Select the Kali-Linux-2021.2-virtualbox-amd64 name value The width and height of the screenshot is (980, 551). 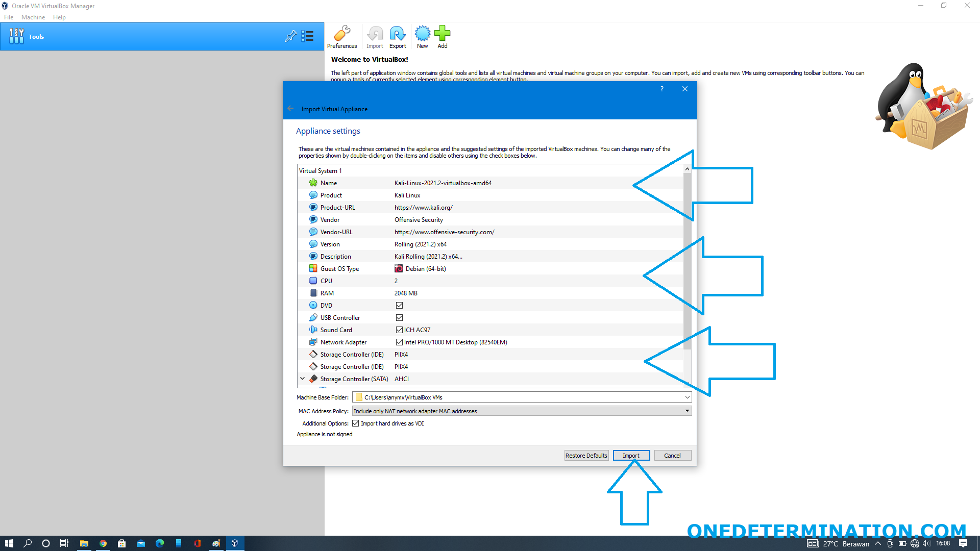[443, 183]
